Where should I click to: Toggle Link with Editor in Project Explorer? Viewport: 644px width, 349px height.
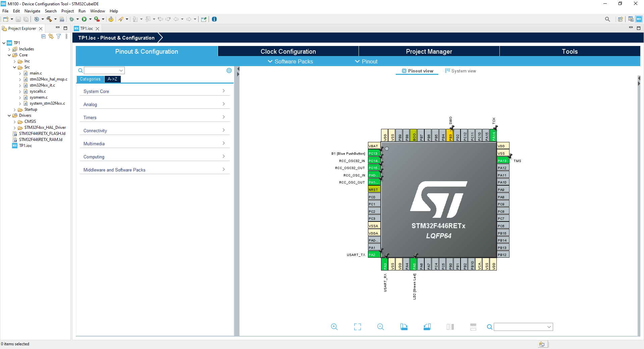[x=51, y=36]
